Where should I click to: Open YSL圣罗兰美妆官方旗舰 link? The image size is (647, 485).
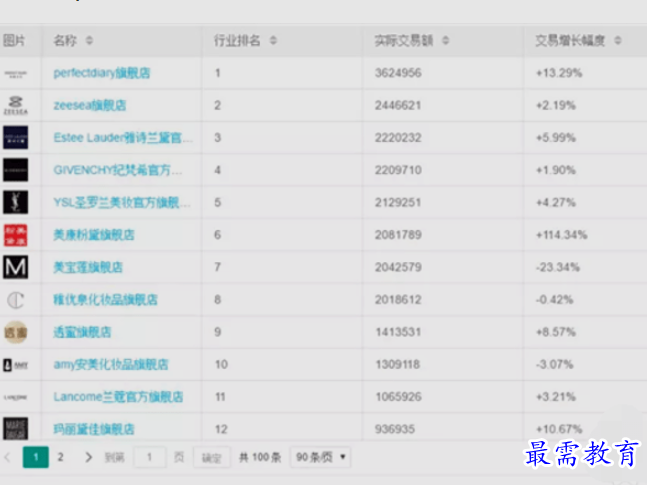122,202
